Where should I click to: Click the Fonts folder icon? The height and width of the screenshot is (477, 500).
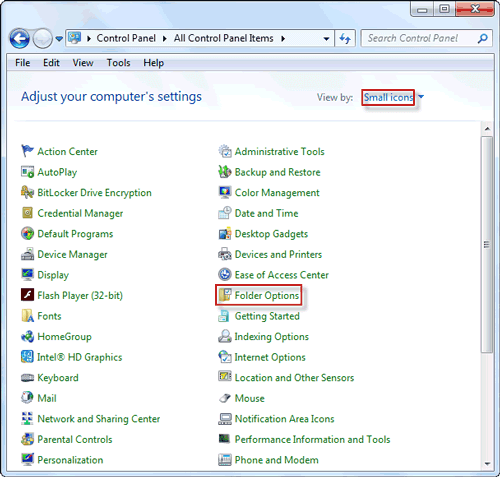27,316
